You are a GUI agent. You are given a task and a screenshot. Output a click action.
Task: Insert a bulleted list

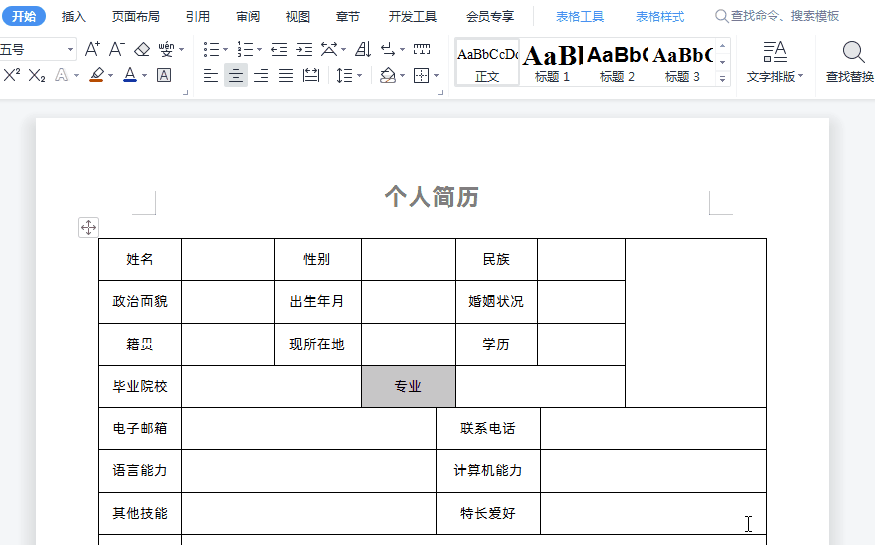[x=211, y=49]
